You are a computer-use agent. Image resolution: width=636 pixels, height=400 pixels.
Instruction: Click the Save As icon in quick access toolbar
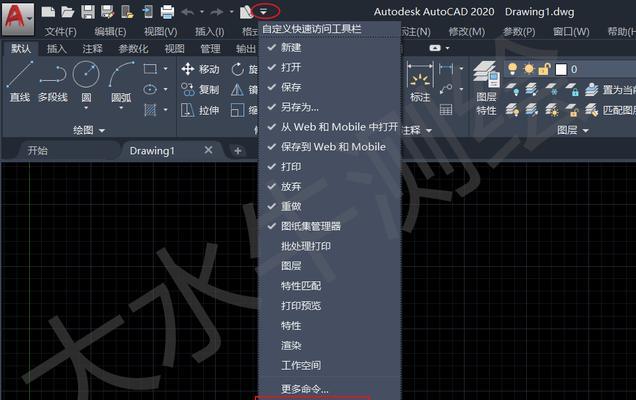click(x=107, y=12)
